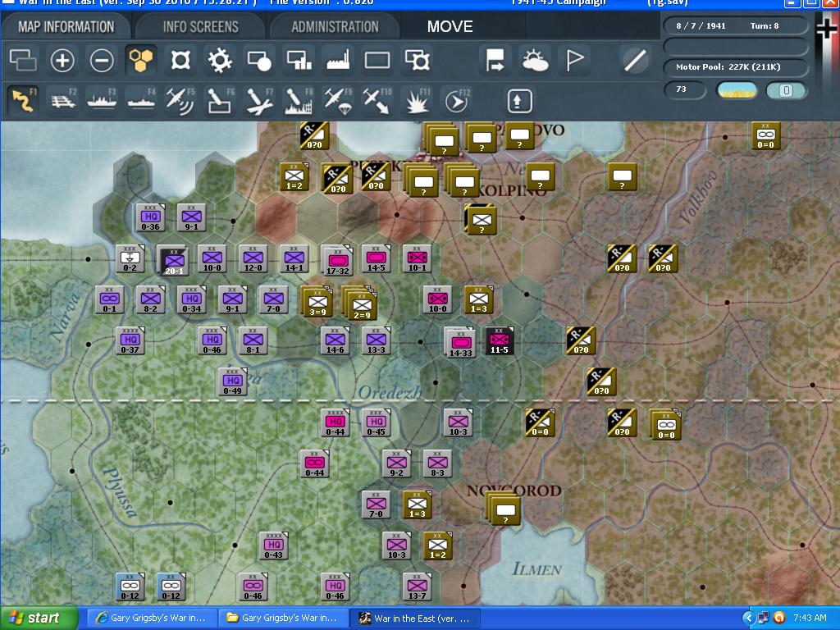Viewport: 840px width, 630px height.
Task: Toggle the empty rectangle counter icon
Action: pyautogui.click(x=377, y=60)
